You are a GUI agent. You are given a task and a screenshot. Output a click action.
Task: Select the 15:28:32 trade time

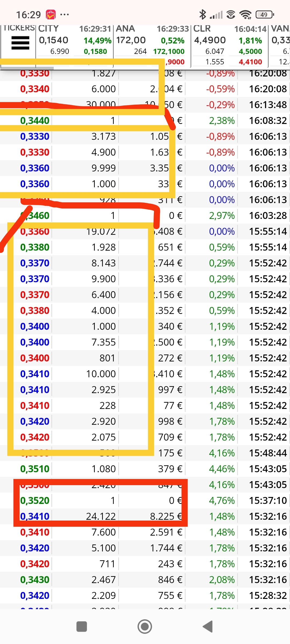pos(268,596)
